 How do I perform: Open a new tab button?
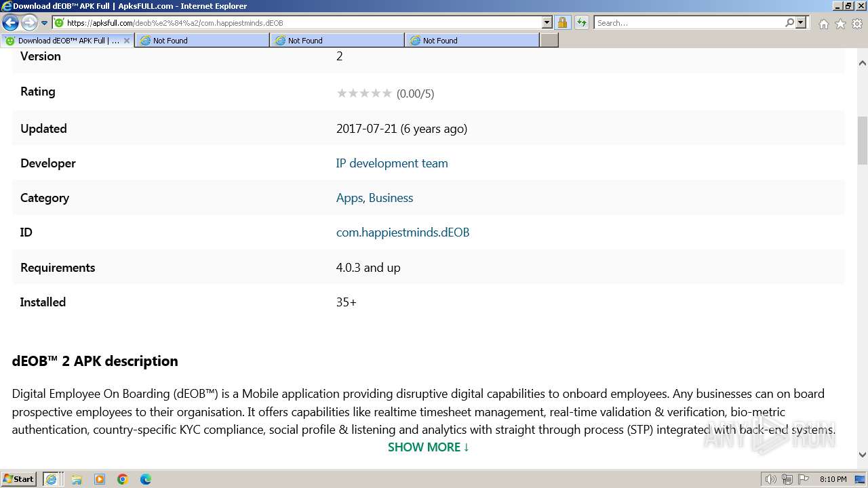coord(549,41)
